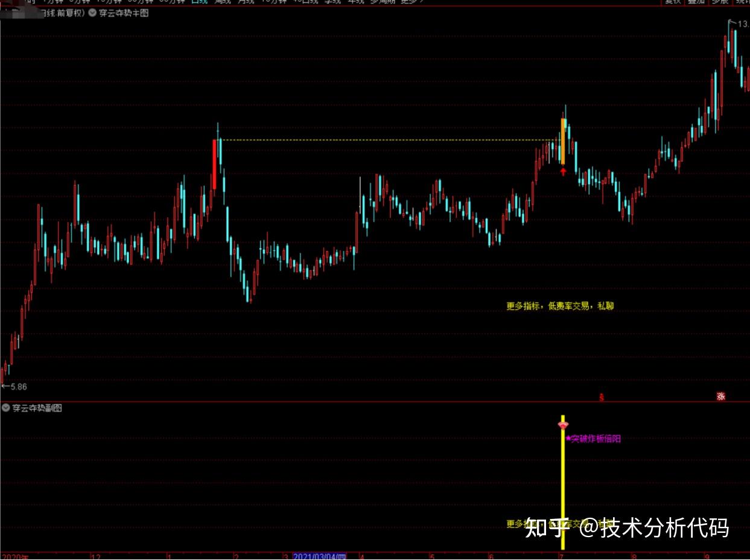Click the red $ marker below the chart
Screen dimensions: 750x560
(601, 397)
